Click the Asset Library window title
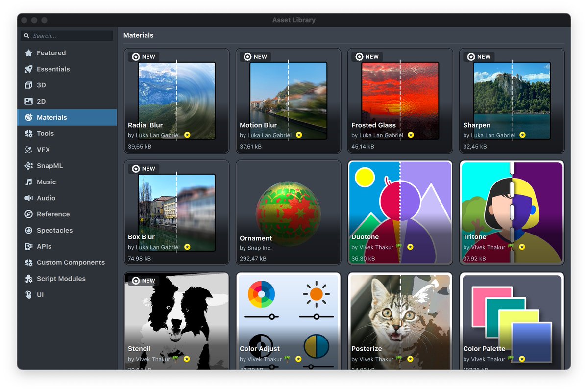The width and height of the screenshot is (588, 391). tap(294, 20)
